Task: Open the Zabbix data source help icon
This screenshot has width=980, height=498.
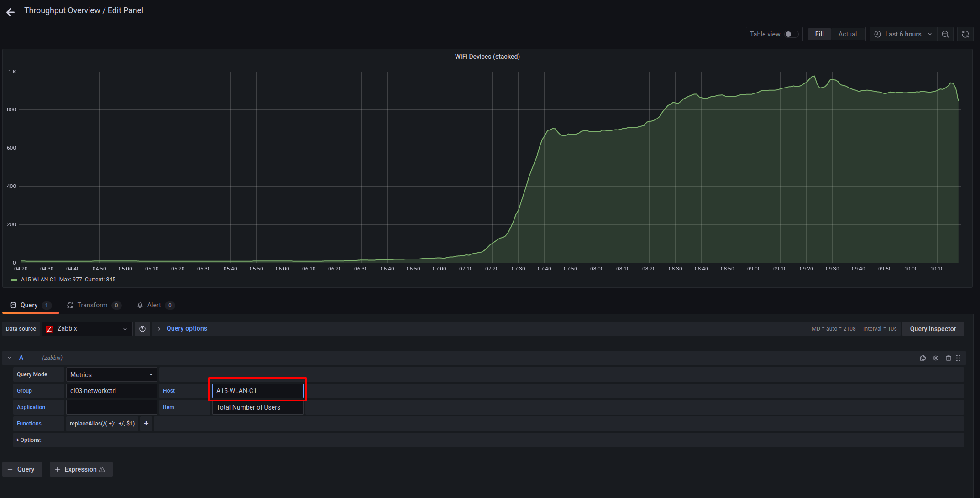Action: click(x=142, y=328)
